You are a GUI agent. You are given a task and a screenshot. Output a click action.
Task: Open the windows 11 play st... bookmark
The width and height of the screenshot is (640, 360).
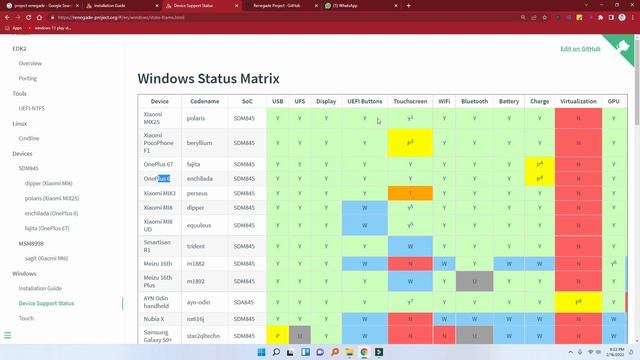coord(50,28)
